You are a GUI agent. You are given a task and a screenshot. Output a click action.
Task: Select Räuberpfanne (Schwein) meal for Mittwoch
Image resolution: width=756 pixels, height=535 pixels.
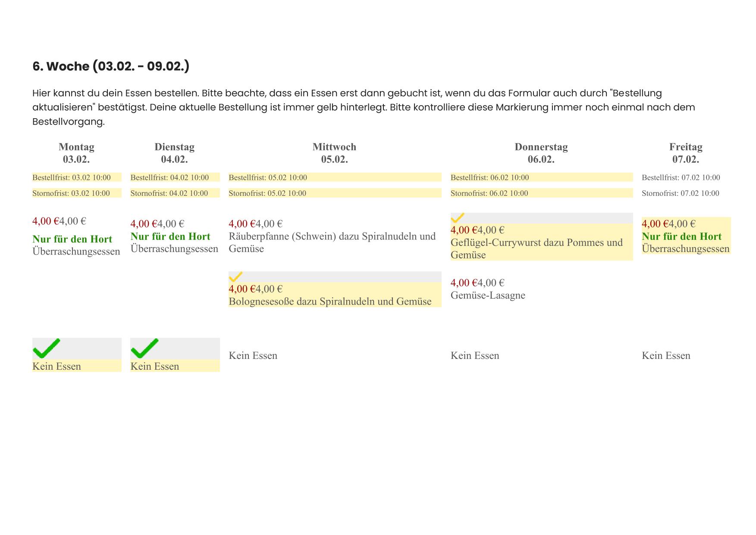coord(332,242)
